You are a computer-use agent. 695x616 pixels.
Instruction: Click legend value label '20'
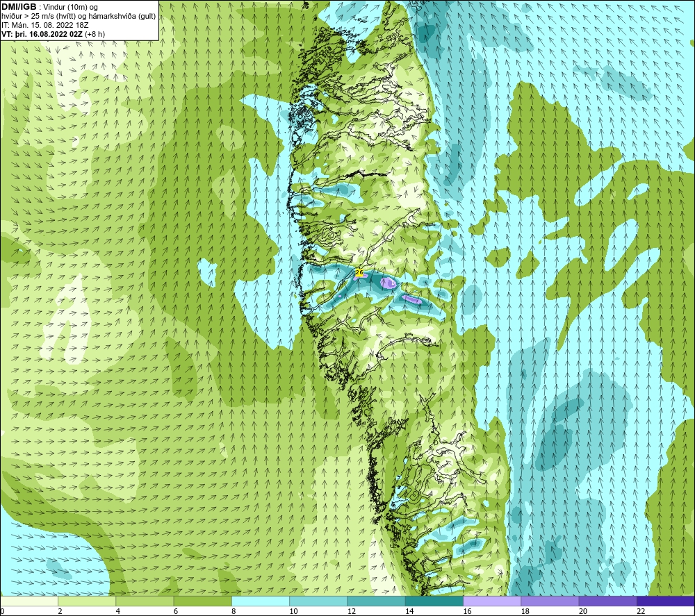tap(583, 611)
